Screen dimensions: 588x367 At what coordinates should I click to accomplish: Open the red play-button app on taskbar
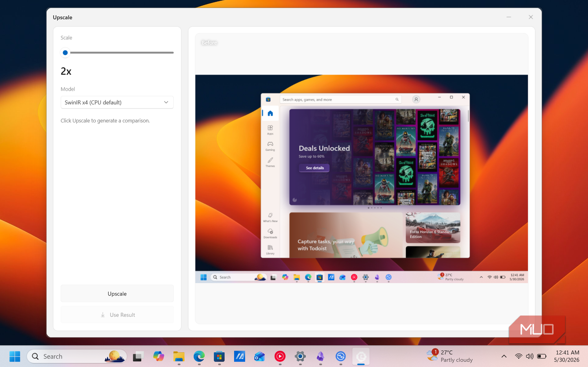pyautogui.click(x=280, y=356)
